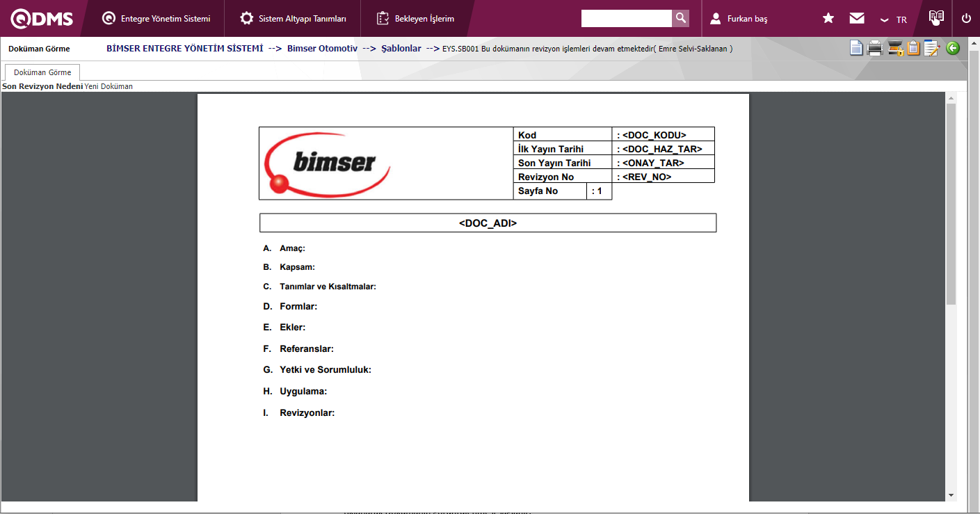The image size is (980, 514).
Task: Click the print icon
Action: [874, 47]
